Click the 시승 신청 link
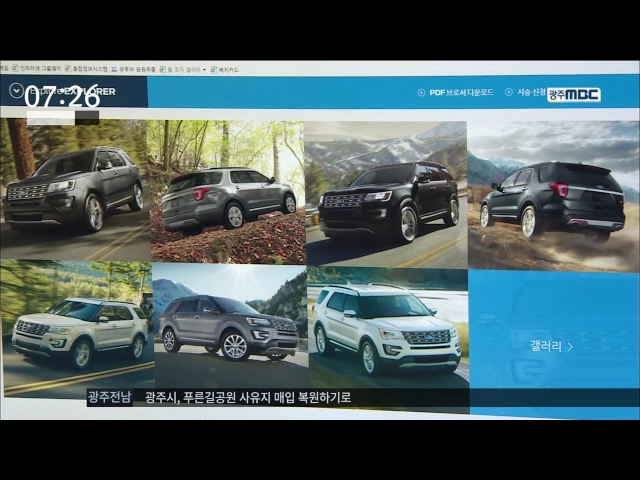Viewport: 640px width, 480px height. pos(531,92)
